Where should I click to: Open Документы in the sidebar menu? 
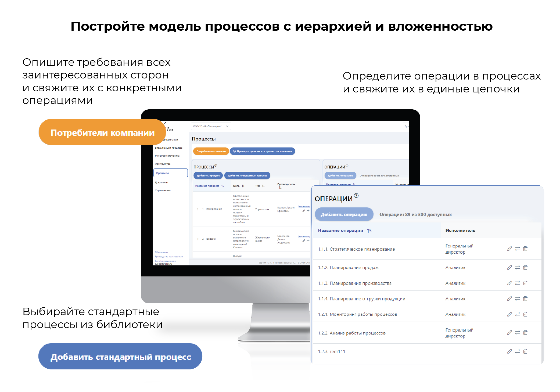[x=161, y=182]
